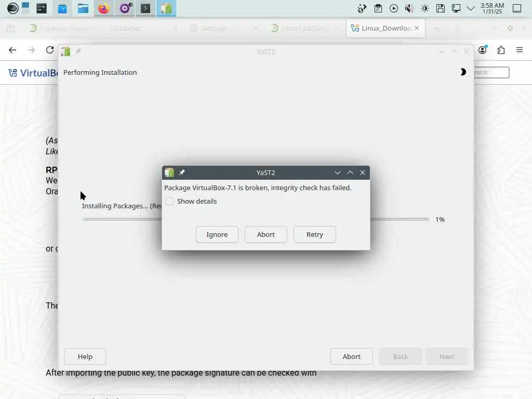Open the clock showing 3:58 AM
Viewport: 532px width, 399px height.
pyautogui.click(x=492, y=8)
